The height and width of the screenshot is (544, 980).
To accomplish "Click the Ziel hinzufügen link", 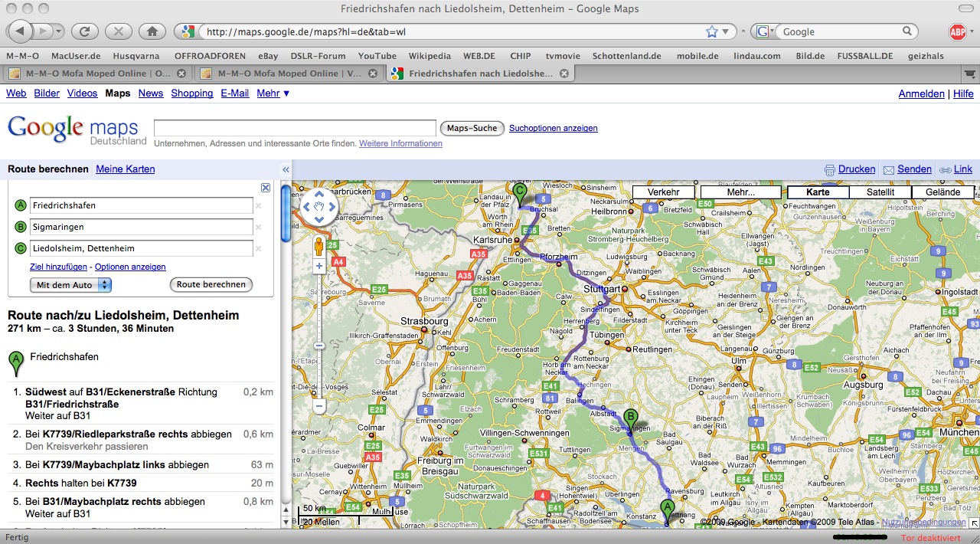I will [58, 267].
